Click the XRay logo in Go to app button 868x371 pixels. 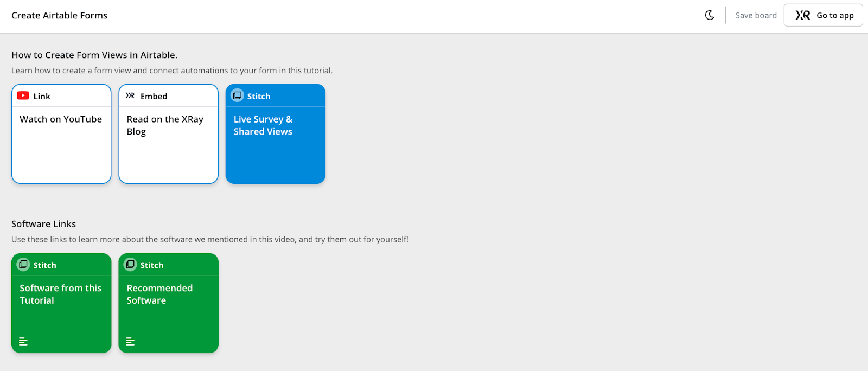[x=803, y=15]
